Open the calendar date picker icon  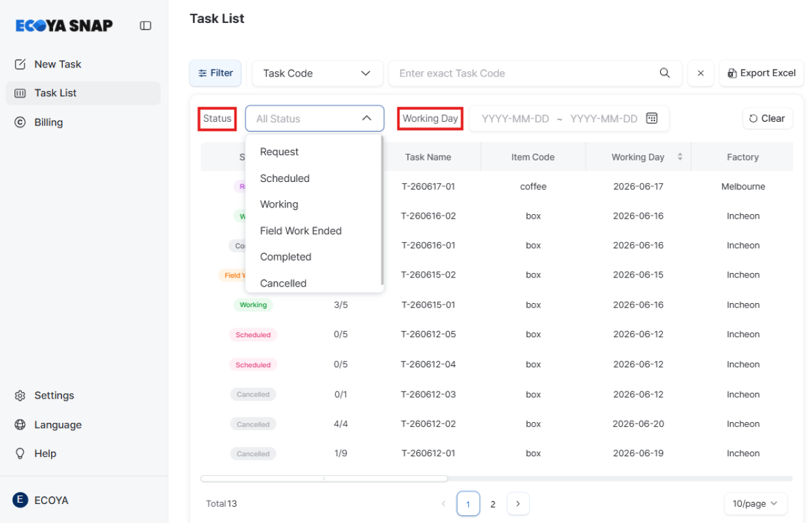(x=652, y=118)
